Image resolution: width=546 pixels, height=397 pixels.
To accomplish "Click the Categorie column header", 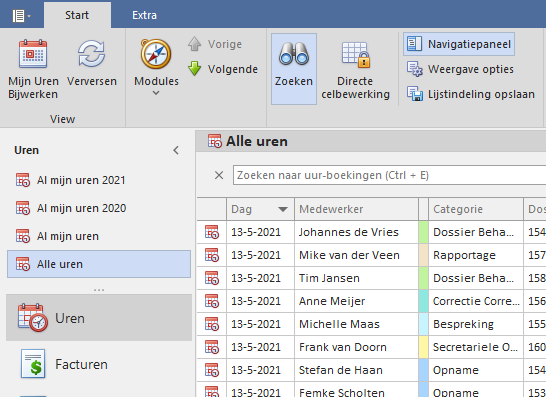I will 476,209.
